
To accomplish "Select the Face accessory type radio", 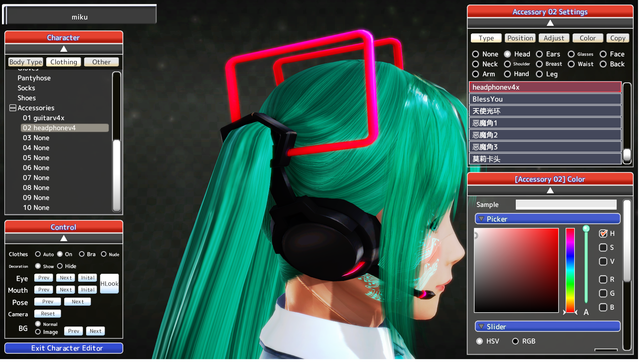I will tap(603, 54).
